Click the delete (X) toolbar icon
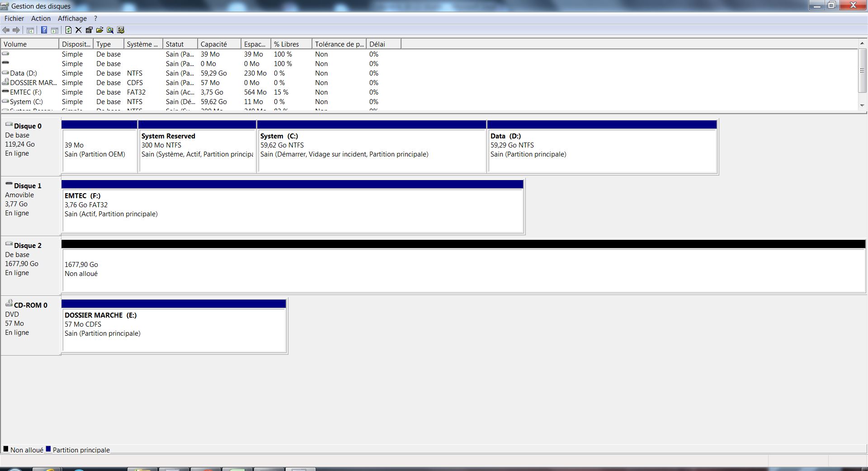868x471 pixels. [x=78, y=30]
